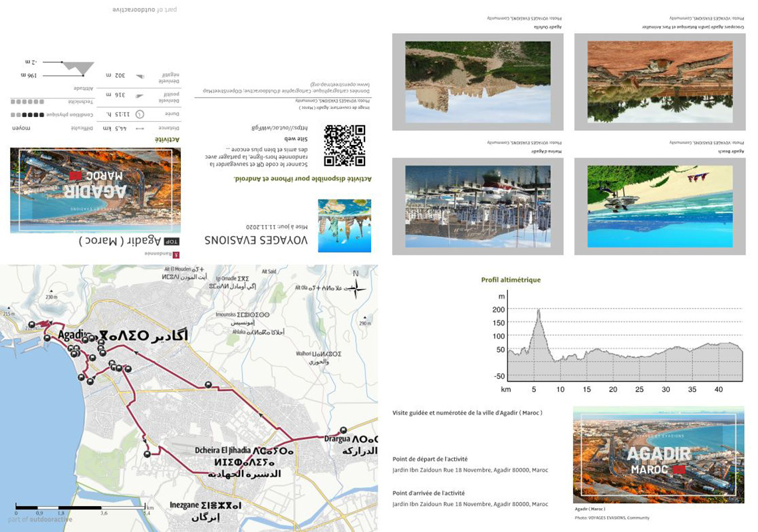Click the double-arrow icon in the Distance row
This screenshot has height=532, width=758.
tap(140, 128)
